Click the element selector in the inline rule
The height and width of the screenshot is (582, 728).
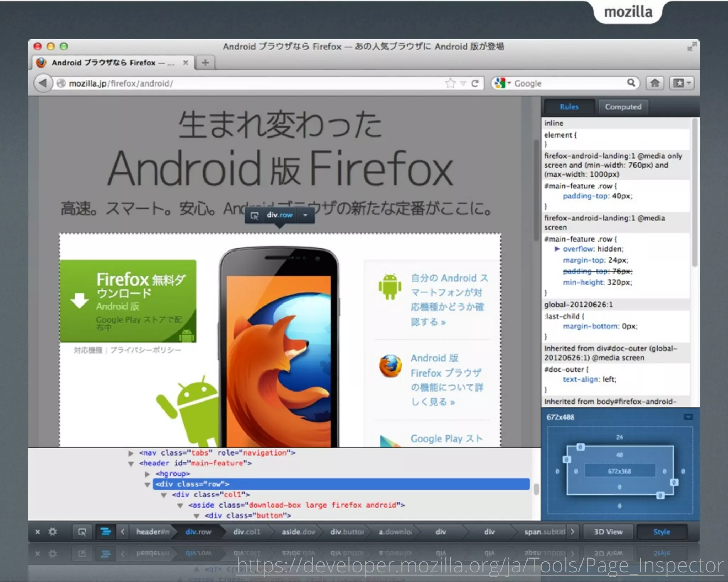[x=557, y=135]
